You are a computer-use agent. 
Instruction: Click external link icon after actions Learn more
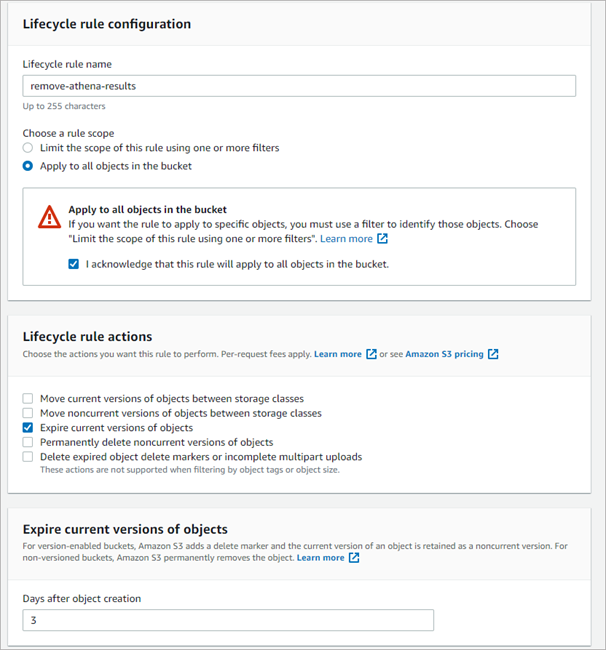click(x=371, y=354)
